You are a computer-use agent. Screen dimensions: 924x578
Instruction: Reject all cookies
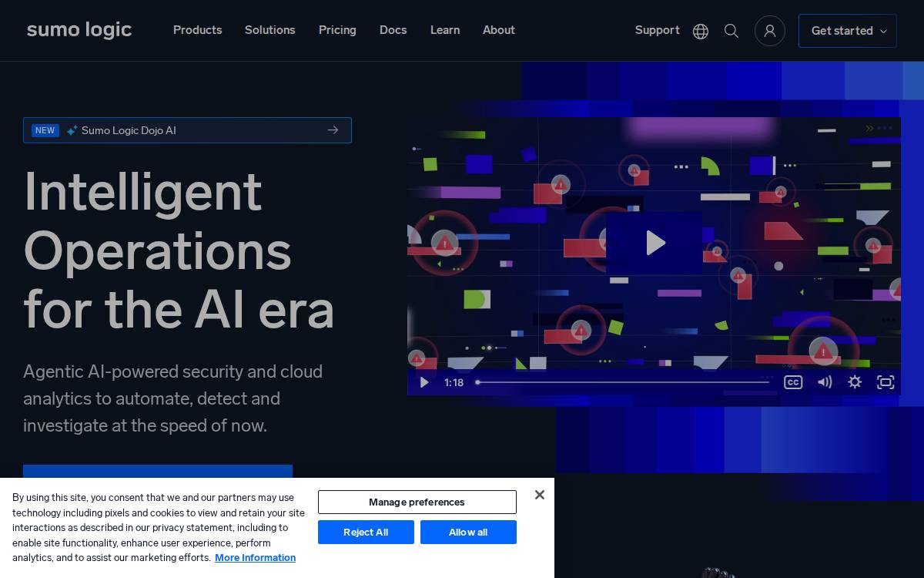366,532
